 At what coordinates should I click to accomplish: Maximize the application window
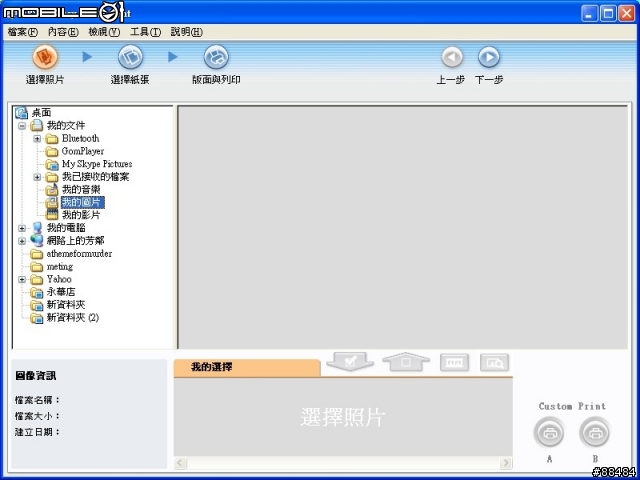(608, 13)
